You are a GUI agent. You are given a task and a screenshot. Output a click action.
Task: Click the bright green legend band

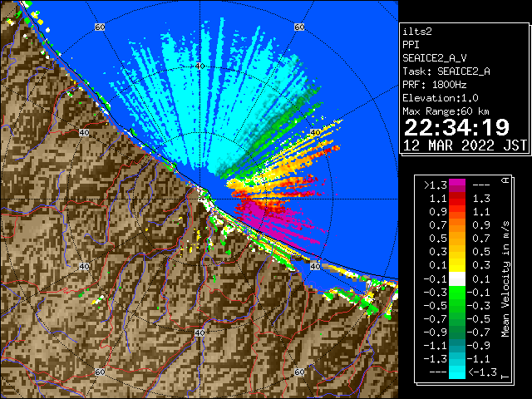pyautogui.click(x=457, y=293)
